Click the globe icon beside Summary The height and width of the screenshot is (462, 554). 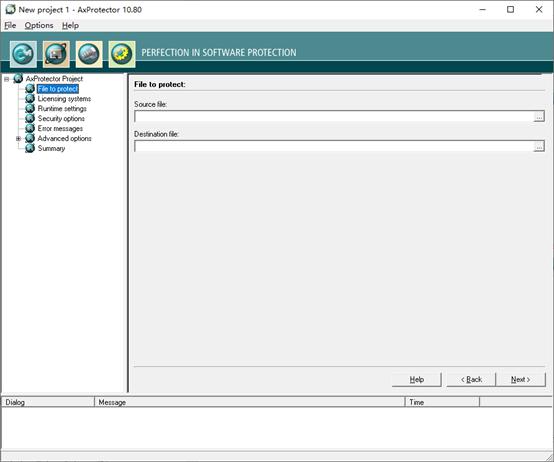(x=30, y=148)
